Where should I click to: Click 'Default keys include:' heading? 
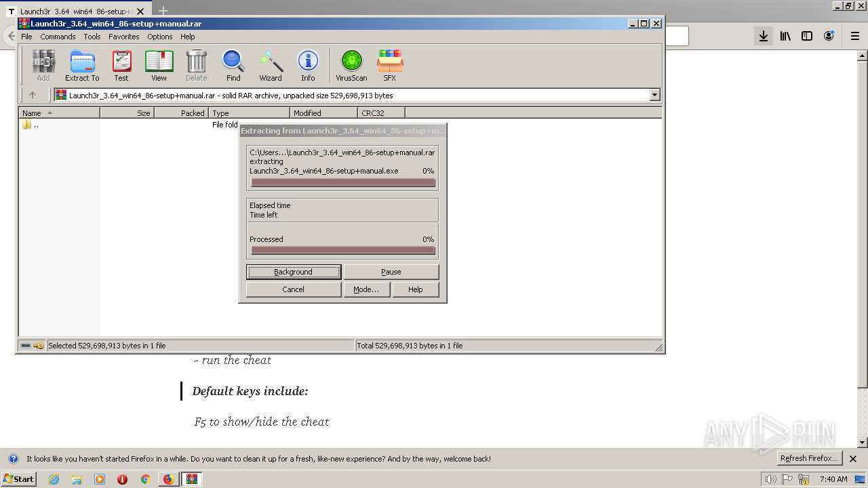pyautogui.click(x=250, y=391)
